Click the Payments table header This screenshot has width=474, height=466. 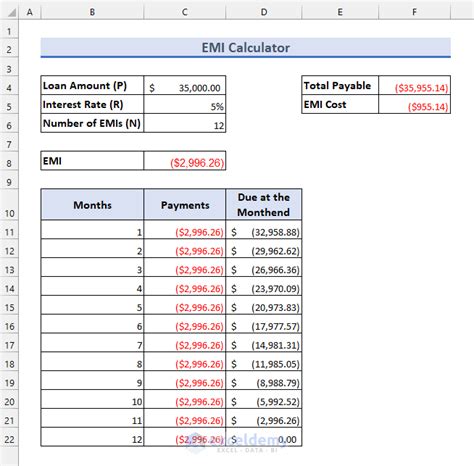pyautogui.click(x=185, y=205)
